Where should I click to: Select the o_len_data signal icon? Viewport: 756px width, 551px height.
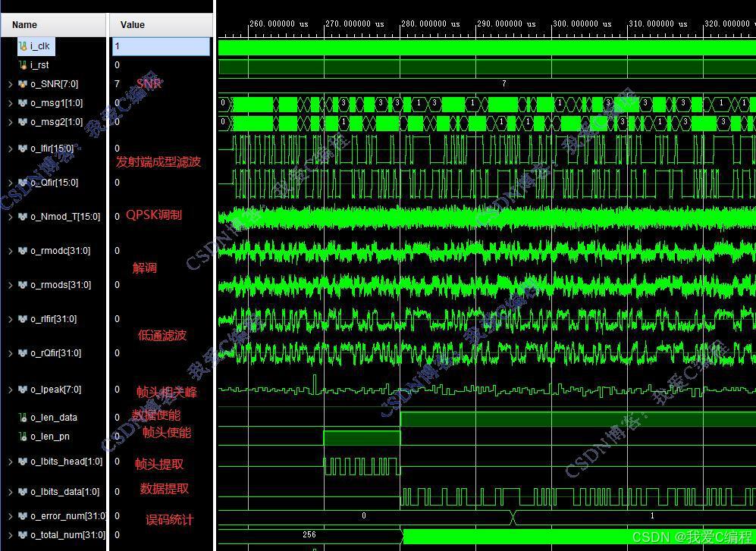coord(23,418)
